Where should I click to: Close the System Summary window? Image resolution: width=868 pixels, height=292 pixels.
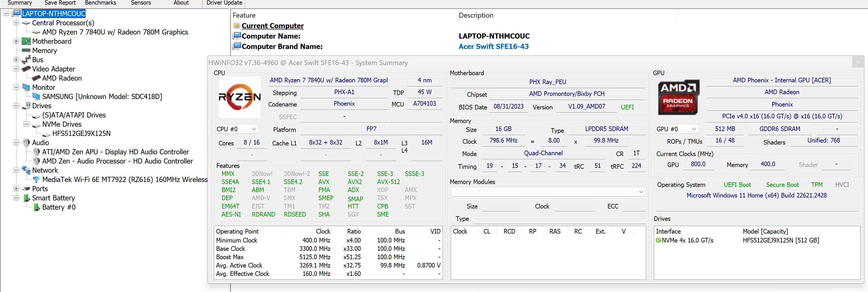pos(858,62)
